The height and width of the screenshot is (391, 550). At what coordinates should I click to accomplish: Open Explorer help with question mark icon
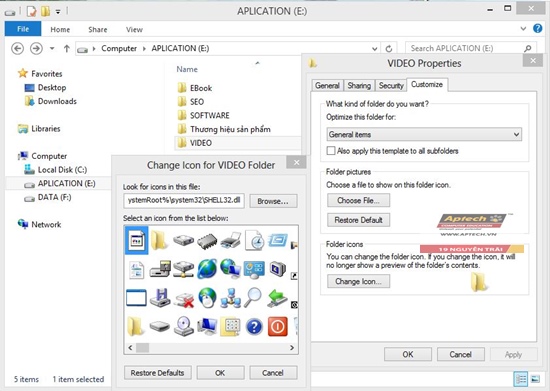tap(537, 28)
